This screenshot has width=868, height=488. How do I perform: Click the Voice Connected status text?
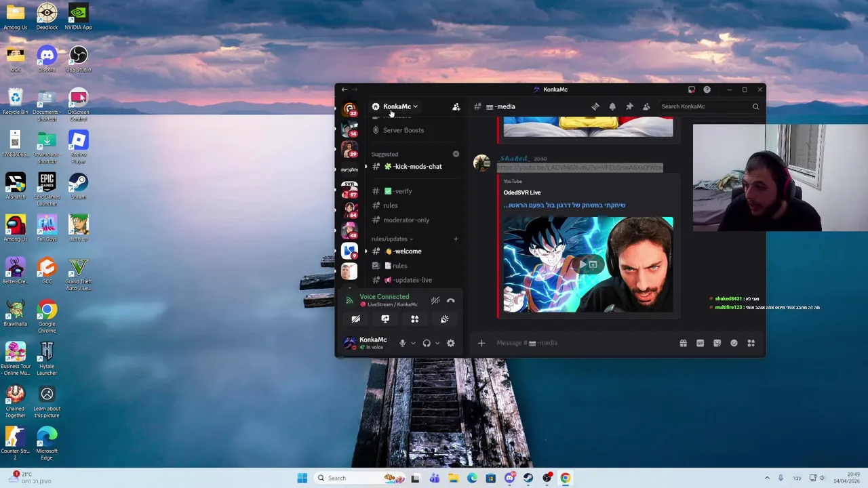384,297
